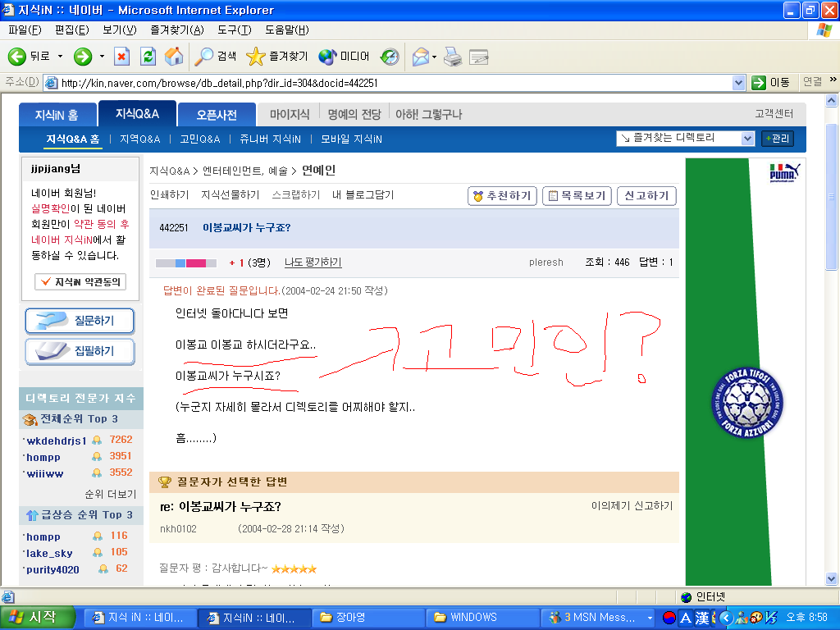Click the 목록보기 button
Viewport: 840px width, 630px height.
pyautogui.click(x=577, y=196)
